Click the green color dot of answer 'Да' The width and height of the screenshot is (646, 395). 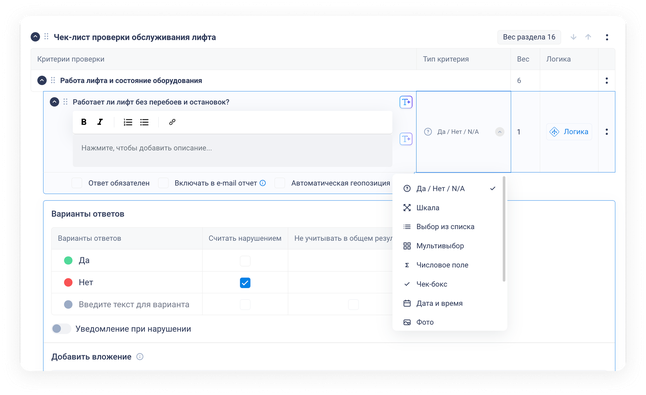(68, 260)
